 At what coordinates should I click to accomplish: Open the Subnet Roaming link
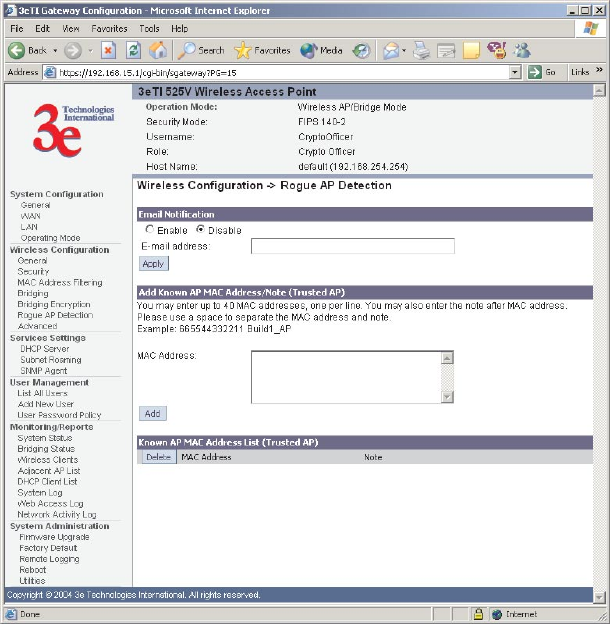point(51,360)
